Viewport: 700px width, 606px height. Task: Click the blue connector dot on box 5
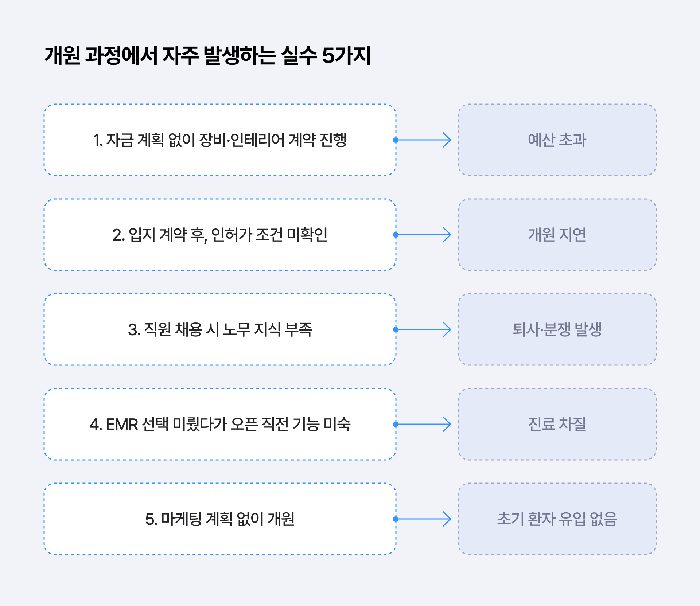tap(396, 519)
